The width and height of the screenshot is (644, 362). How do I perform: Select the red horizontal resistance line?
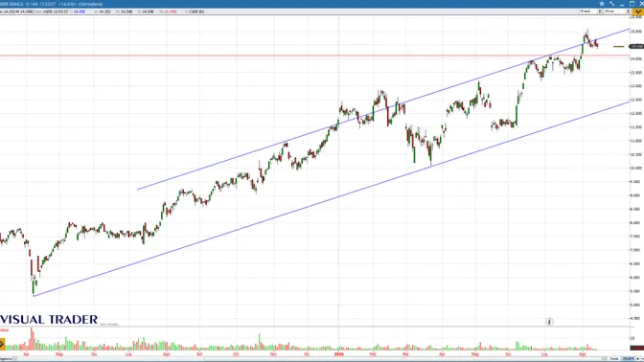pyautogui.click(x=314, y=56)
